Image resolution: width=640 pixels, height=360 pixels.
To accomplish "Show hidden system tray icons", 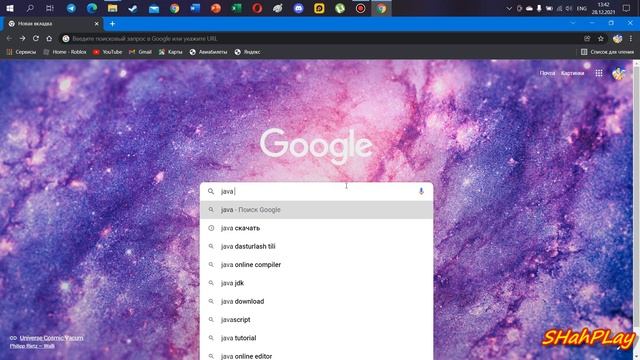I will pos(509,8).
